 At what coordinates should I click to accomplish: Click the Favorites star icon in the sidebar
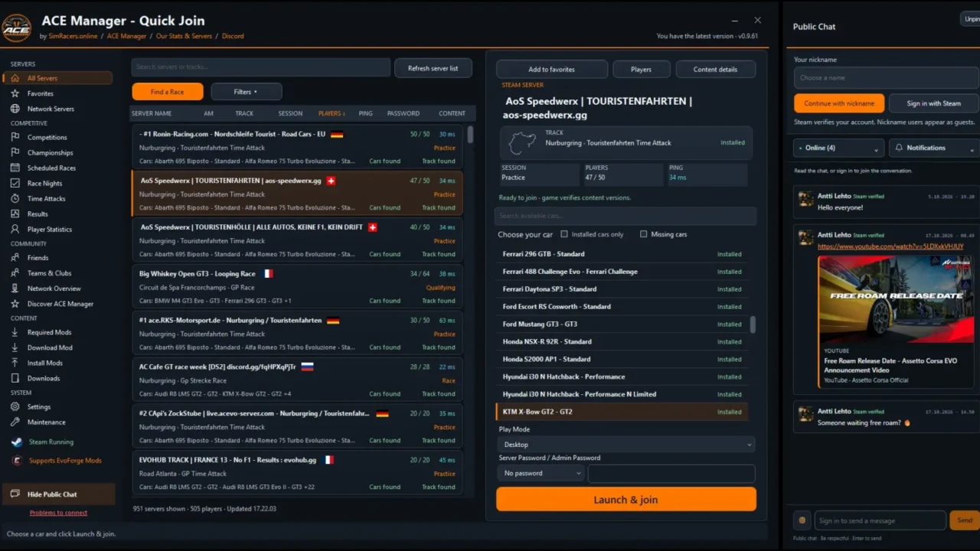point(15,93)
